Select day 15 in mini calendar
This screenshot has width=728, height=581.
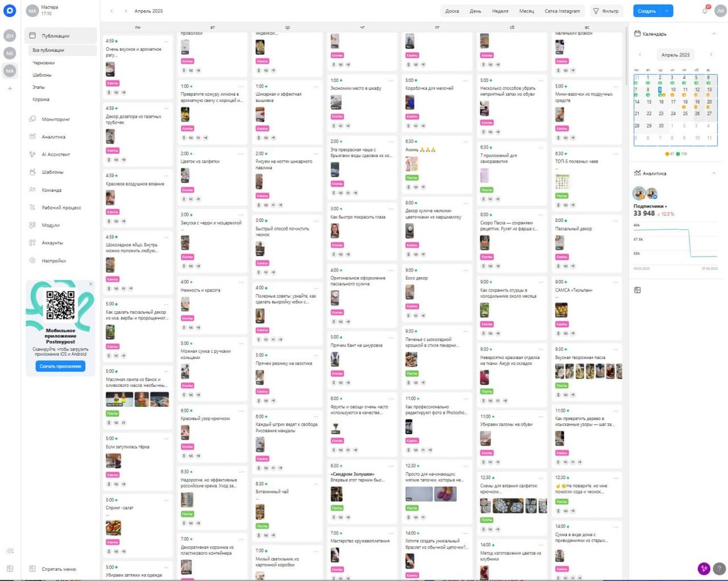pyautogui.click(x=649, y=101)
